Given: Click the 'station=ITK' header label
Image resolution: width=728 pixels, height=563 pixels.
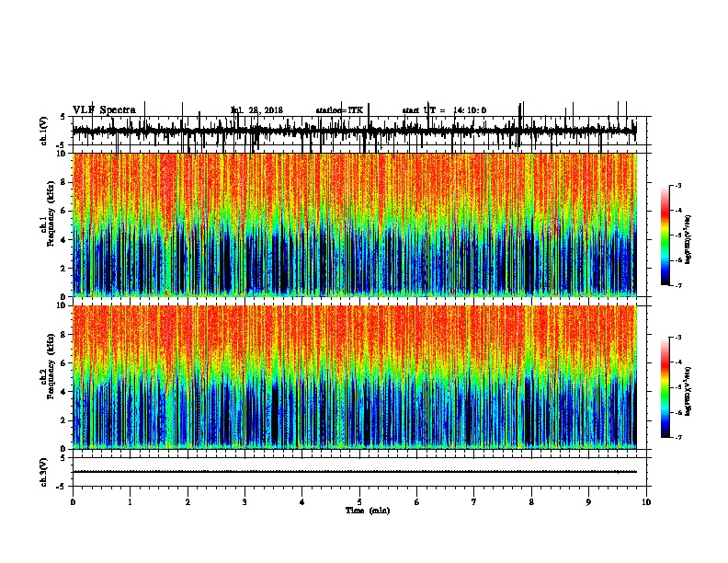Looking at the screenshot, I should 339,110.
